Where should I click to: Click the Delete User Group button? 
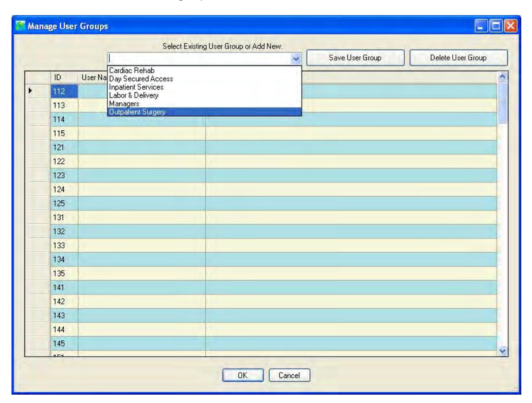(458, 58)
